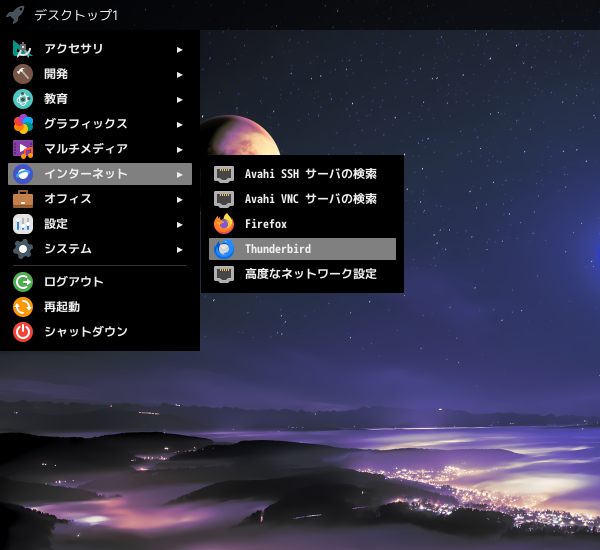600x550 pixels.
Task: Click the rocket launcher icon in top panel
Action: [15, 15]
